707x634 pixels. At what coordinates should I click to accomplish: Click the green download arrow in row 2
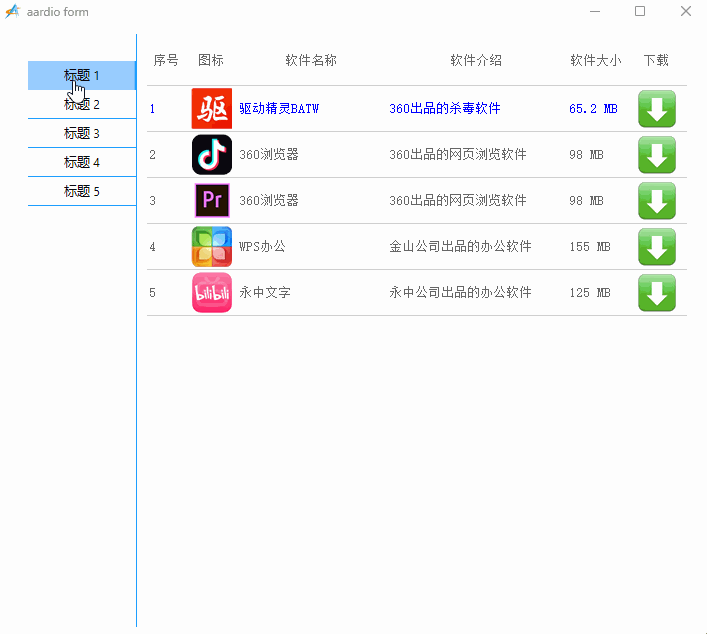(656, 155)
